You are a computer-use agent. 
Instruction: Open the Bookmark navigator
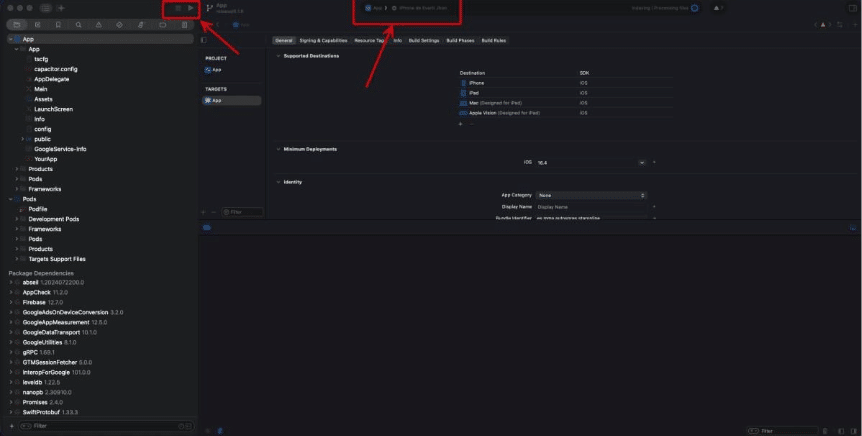[x=58, y=25]
